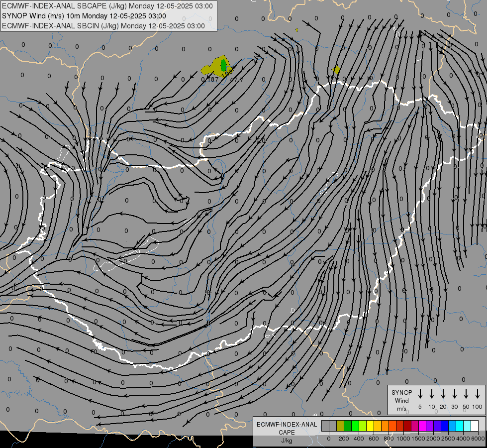The image size is (487, 448).
Task: Click the '800' tick label on CAPE scale
Action: [389, 439]
